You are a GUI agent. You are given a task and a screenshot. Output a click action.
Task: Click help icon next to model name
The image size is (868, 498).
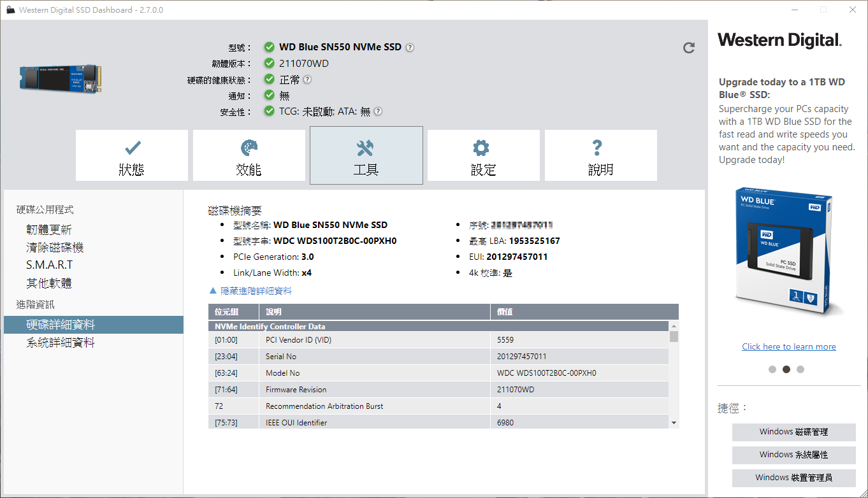point(410,47)
